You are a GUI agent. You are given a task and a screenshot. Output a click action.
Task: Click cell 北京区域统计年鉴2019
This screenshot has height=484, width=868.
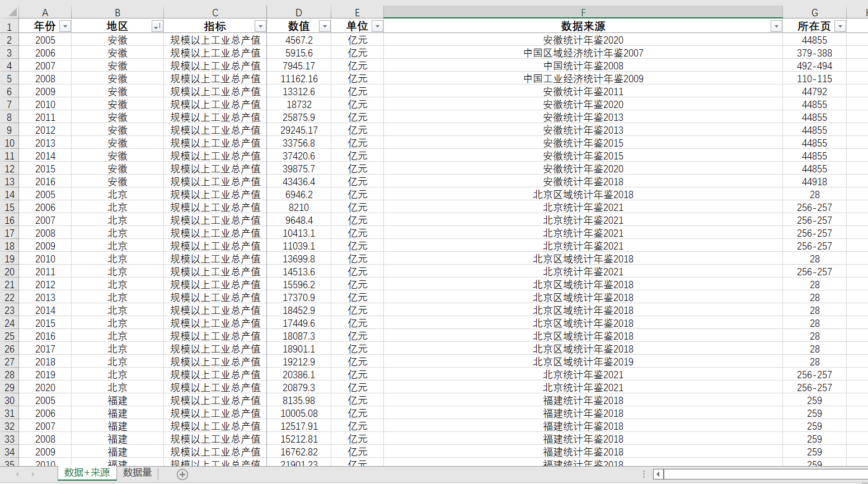pyautogui.click(x=583, y=361)
